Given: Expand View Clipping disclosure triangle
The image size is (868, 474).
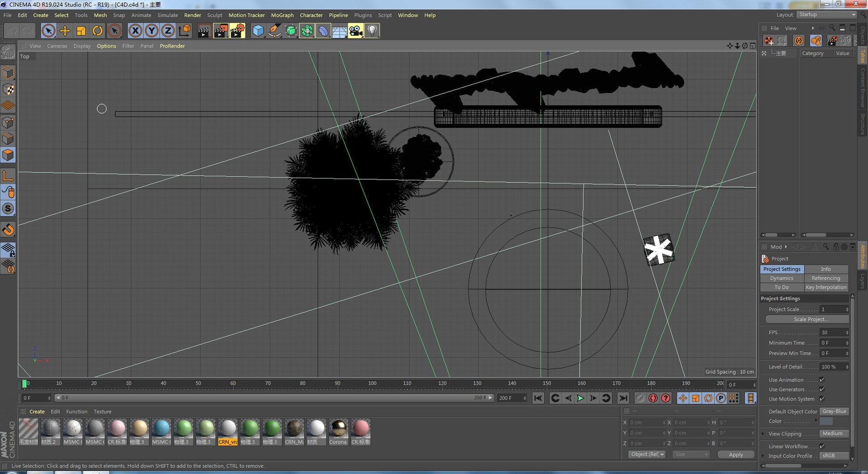Looking at the screenshot, I should click(763, 434).
